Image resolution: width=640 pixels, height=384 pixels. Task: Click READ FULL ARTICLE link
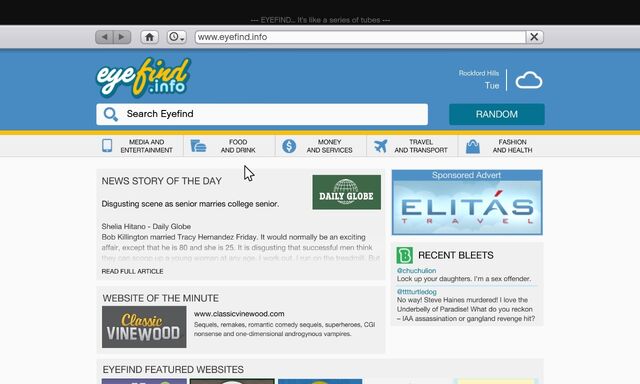(132, 271)
